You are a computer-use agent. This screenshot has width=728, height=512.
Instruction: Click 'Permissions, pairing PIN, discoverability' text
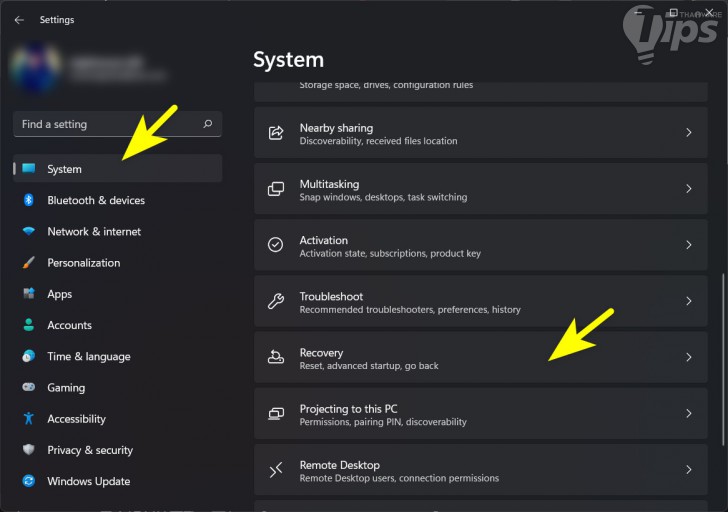click(383, 422)
